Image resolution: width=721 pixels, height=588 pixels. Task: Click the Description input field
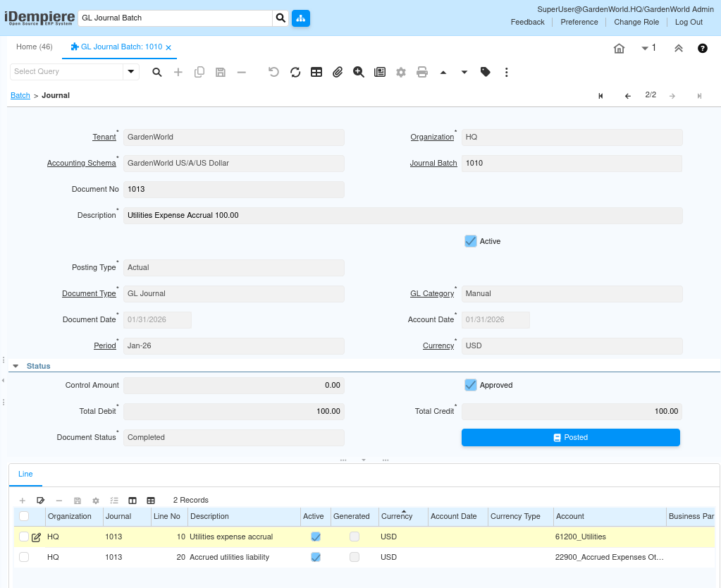[402, 216]
